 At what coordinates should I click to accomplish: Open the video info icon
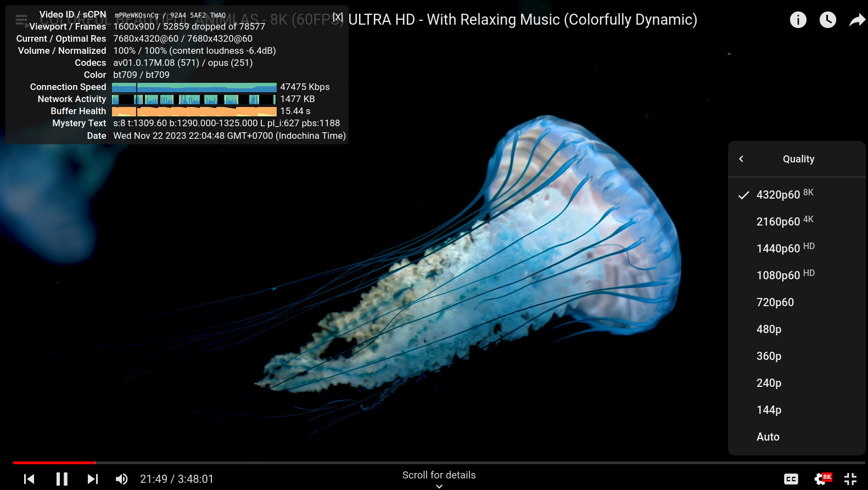pyautogui.click(x=798, y=20)
